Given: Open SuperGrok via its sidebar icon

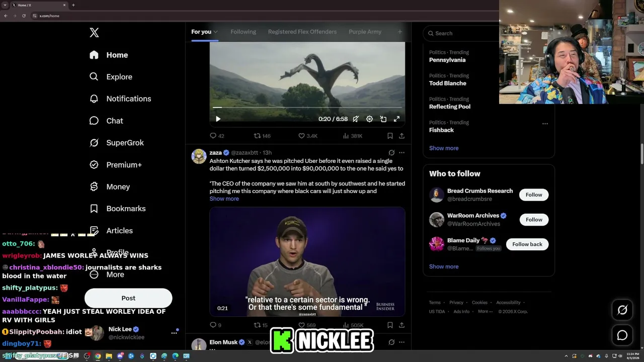Looking at the screenshot, I should click(94, 143).
